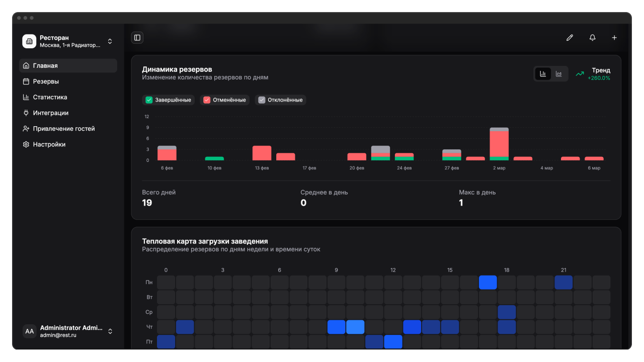Image resolution: width=644 pixels, height=362 pixels.
Task: Go to the Статистика section
Action: pyautogui.click(x=50, y=97)
